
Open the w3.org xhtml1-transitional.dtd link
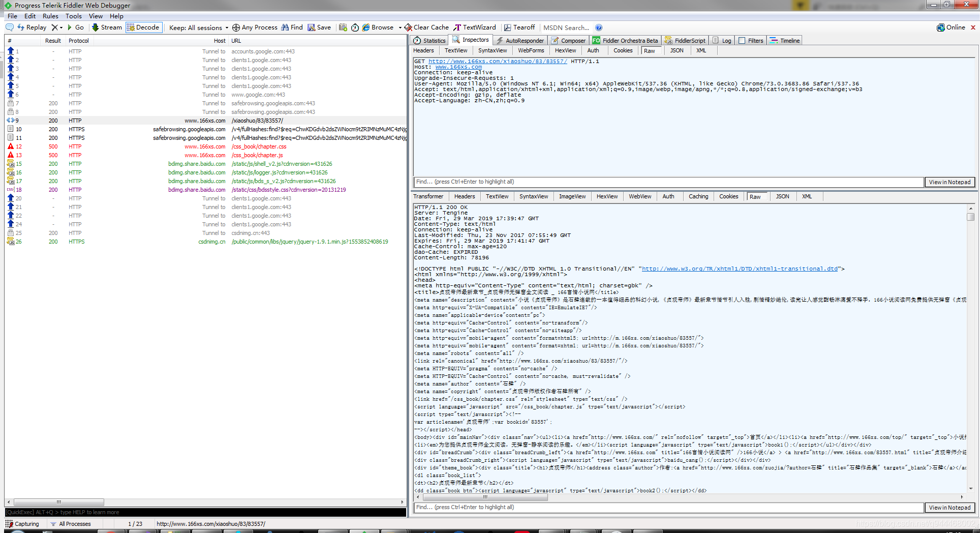point(740,269)
